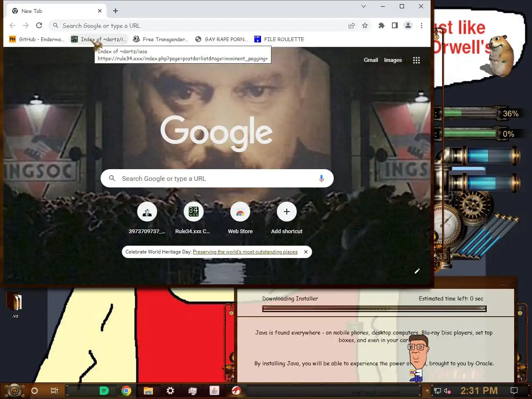The width and height of the screenshot is (532, 399).
Task: Start voice search with the microphone icon
Action: tap(321, 178)
